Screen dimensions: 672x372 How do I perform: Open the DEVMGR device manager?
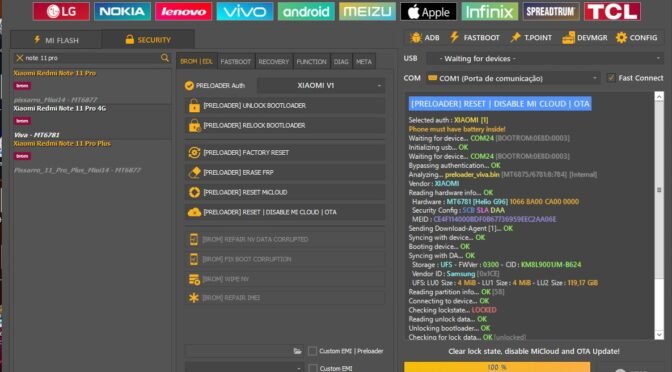click(x=585, y=38)
